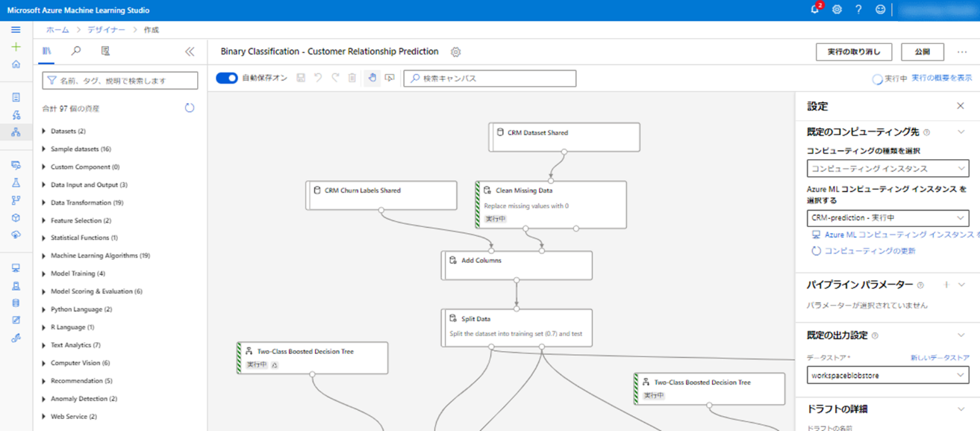Viewport: 980px width, 431px height.
Task: Open the 実行の概要を表示 link
Action: click(x=942, y=78)
